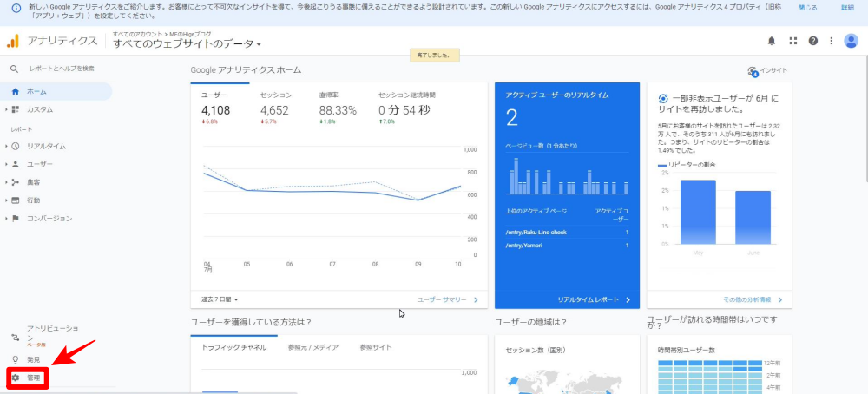This screenshot has width=868, height=394.
Task: Click the info icon in the blue banner
Action: pos(16,9)
